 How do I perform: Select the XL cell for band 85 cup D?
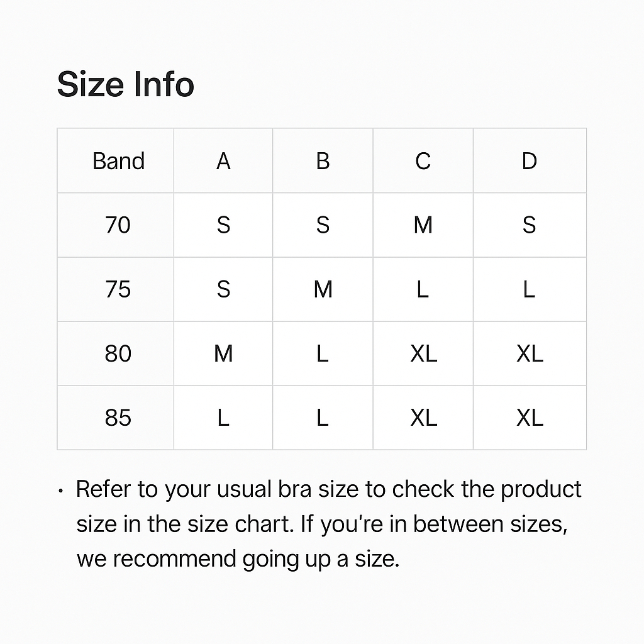click(x=530, y=418)
